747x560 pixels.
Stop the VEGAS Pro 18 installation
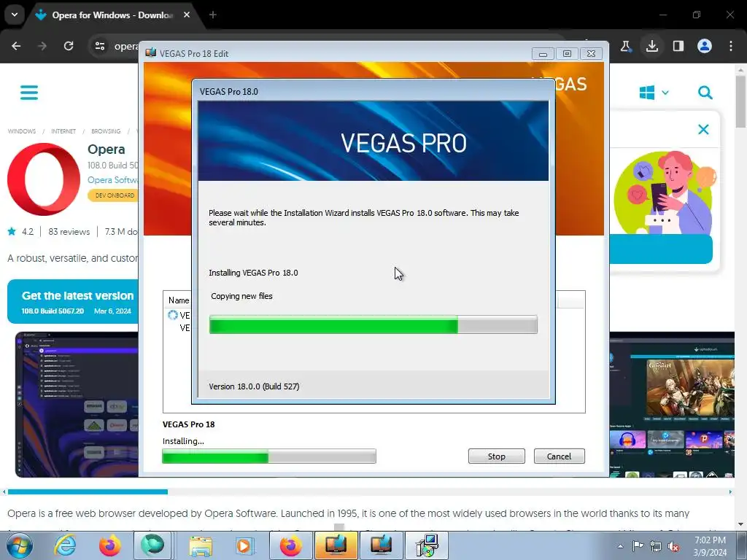(496, 456)
